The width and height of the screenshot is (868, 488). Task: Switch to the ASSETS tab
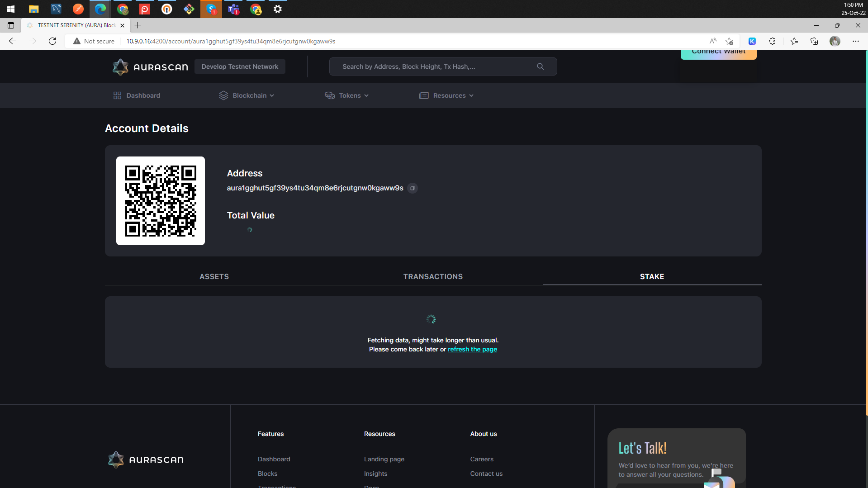[214, 276]
